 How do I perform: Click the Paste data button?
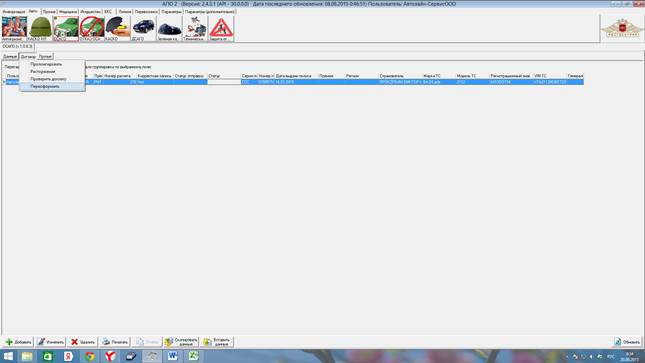217,342
